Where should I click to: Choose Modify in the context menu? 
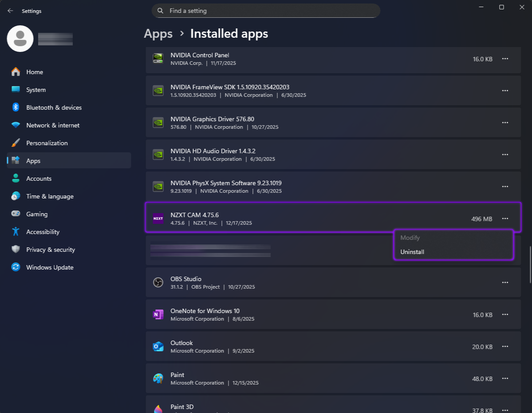click(410, 238)
